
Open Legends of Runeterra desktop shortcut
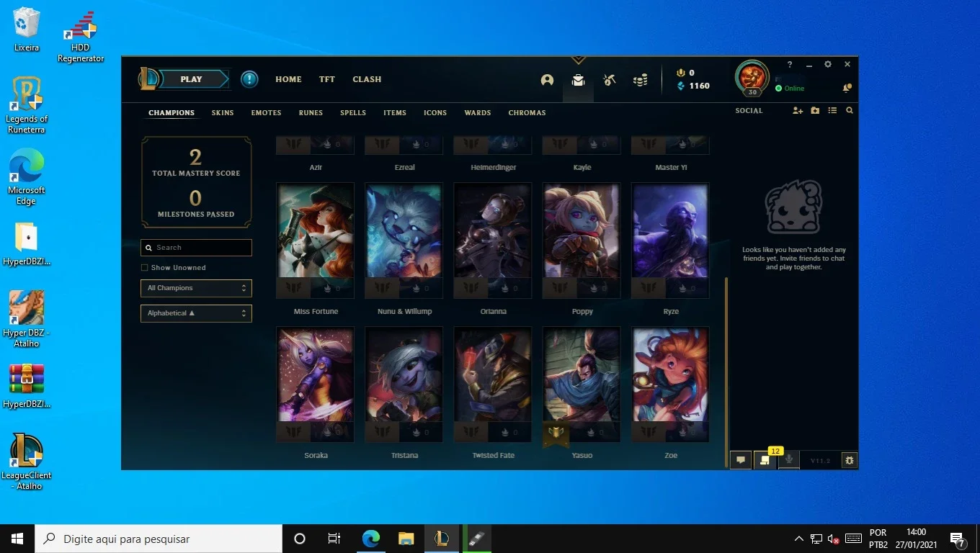27,105
